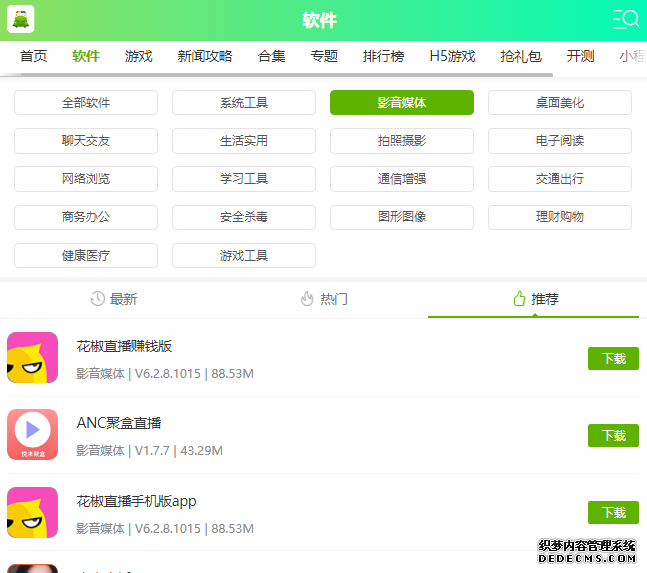Download 花椒直播手机版app with 下载 button
The width and height of the screenshot is (647, 573).
click(613, 513)
